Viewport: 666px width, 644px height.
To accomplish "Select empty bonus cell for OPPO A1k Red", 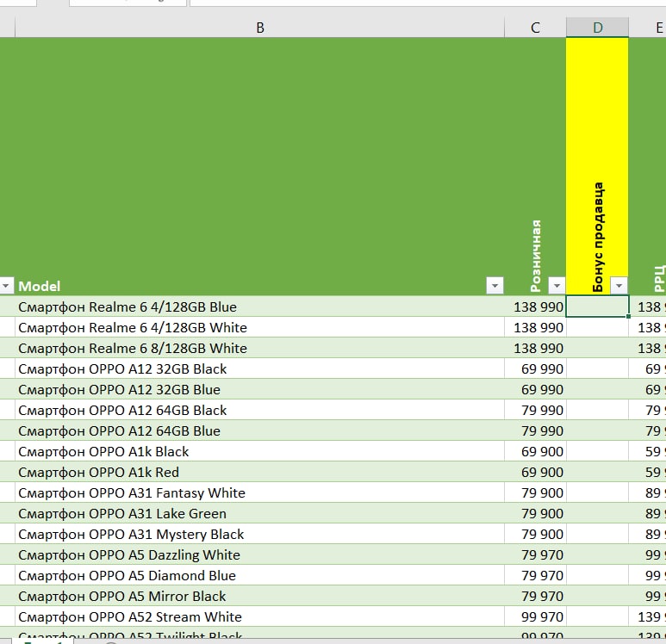I will (x=597, y=472).
